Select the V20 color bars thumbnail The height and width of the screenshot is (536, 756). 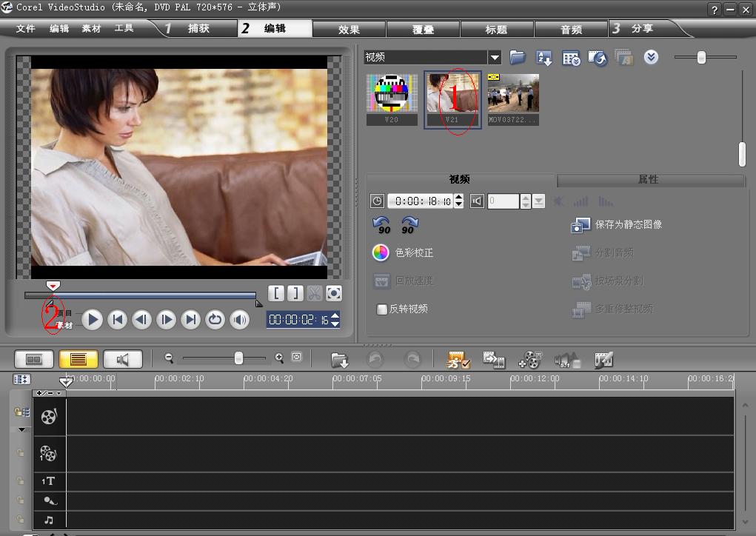point(392,99)
